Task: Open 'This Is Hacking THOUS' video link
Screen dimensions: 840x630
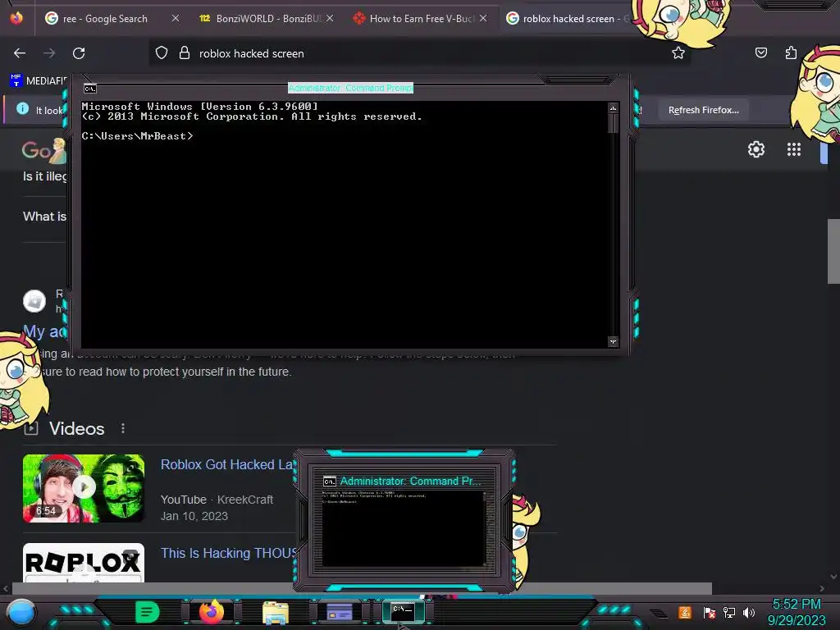Action: (x=229, y=553)
